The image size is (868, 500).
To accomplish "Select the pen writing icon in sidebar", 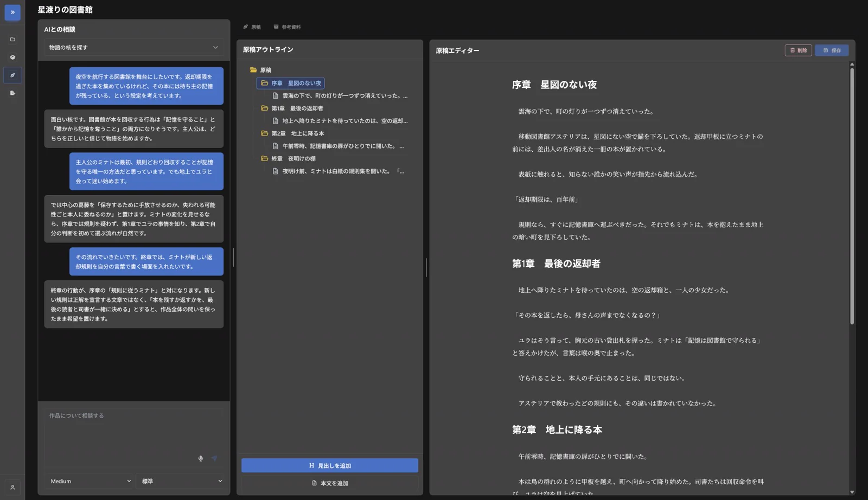I will (x=12, y=75).
